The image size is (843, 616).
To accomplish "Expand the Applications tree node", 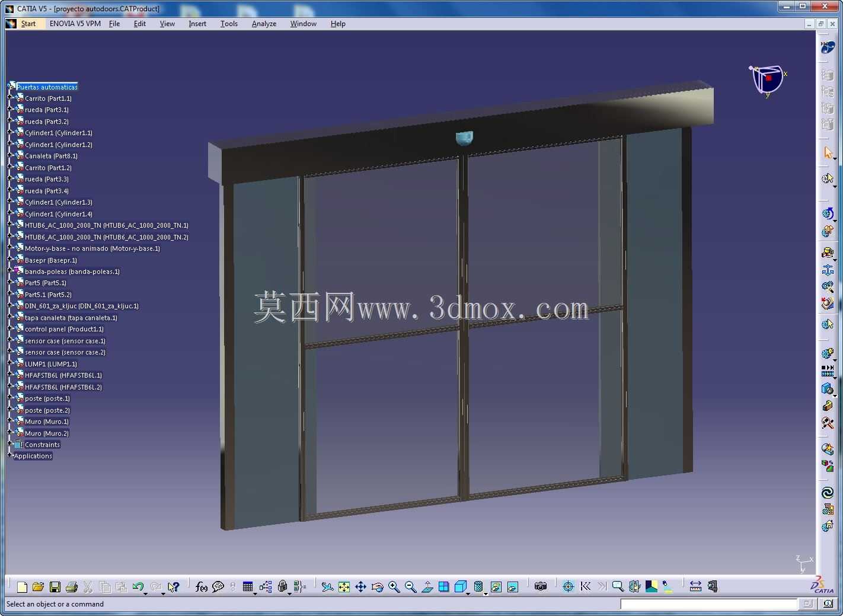I will (x=9, y=455).
